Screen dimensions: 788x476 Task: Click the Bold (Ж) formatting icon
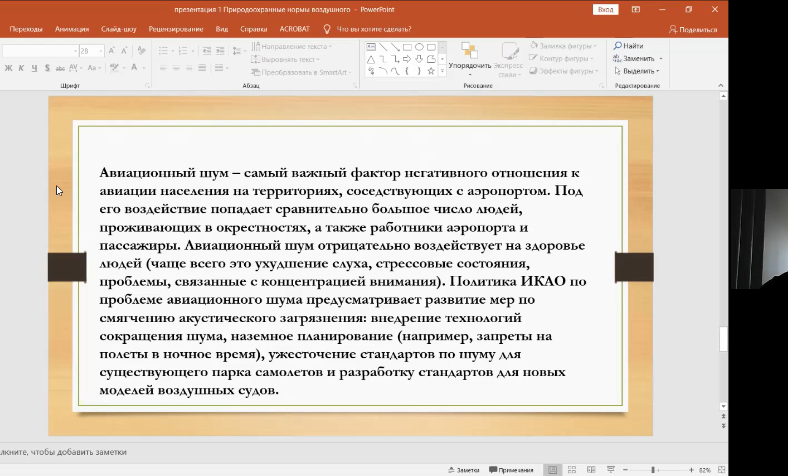(x=7, y=69)
